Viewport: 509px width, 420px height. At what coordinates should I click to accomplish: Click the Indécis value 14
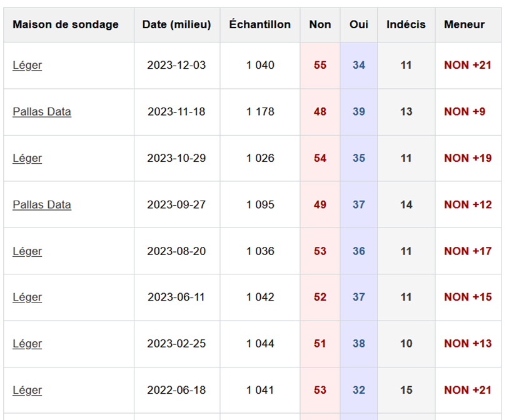pyautogui.click(x=406, y=204)
